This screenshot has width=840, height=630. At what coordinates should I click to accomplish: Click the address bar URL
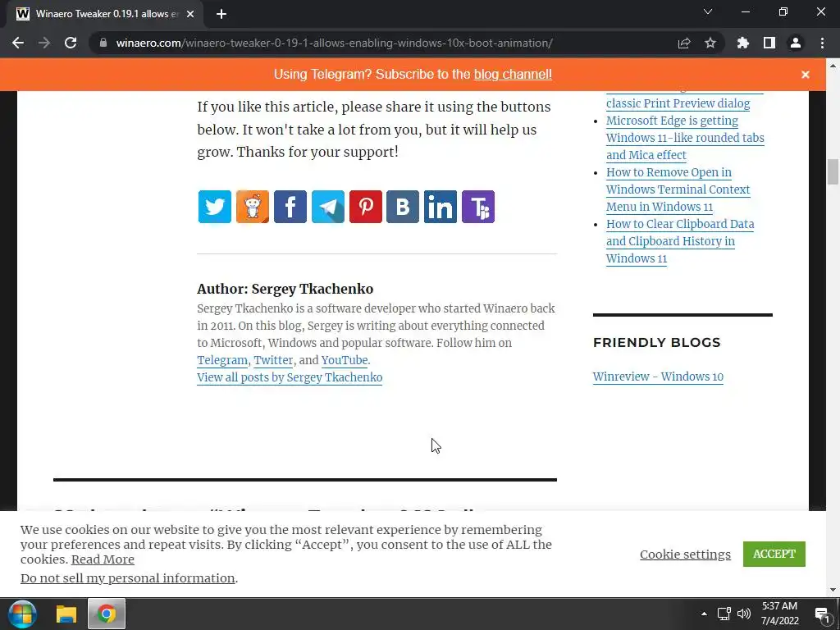pos(335,43)
